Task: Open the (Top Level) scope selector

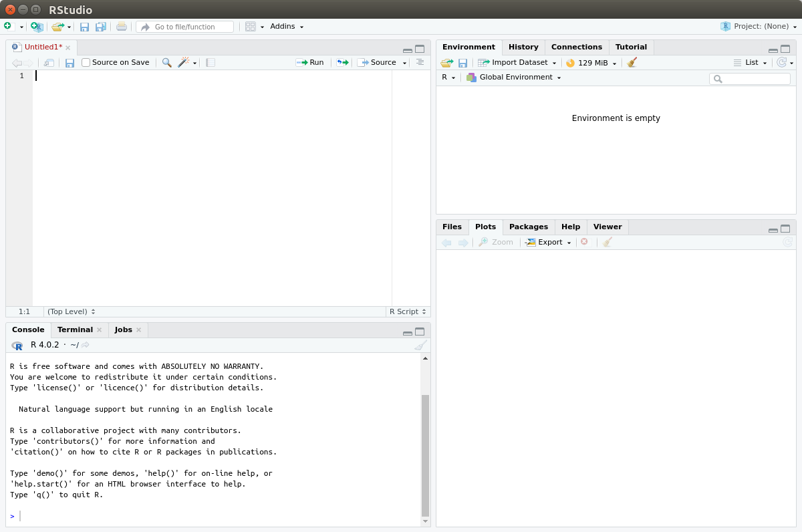Action: (x=71, y=311)
